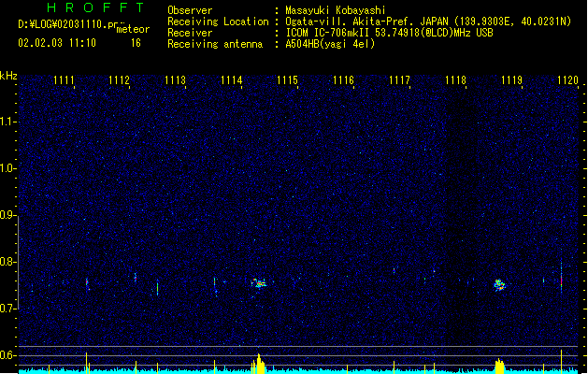
Task: Select observer name Masayuki Kobayashi
Action: [336, 10]
